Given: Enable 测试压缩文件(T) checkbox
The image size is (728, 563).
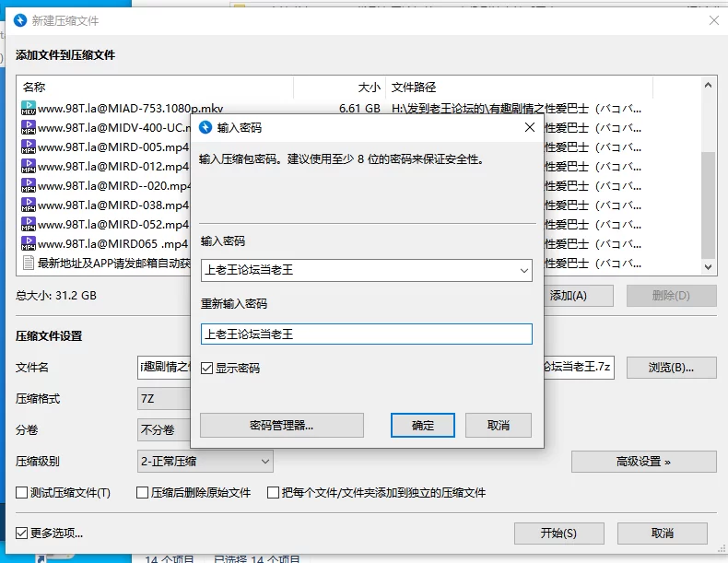Looking at the screenshot, I should point(21,492).
